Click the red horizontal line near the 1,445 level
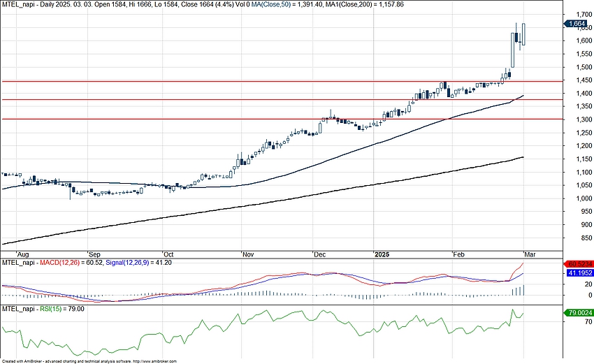Image resolution: width=594 pixels, height=364 pixels. click(x=281, y=81)
